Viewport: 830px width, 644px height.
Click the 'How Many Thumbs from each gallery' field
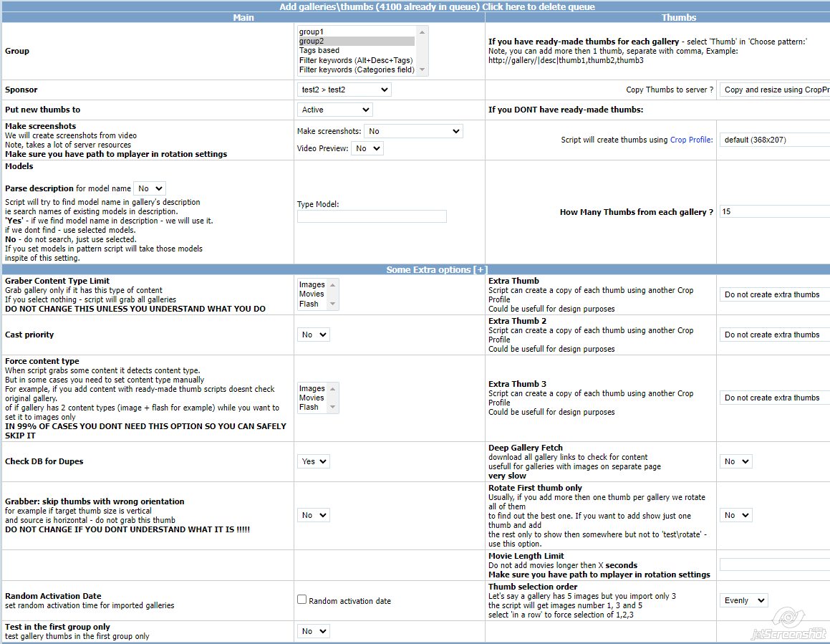click(775, 212)
